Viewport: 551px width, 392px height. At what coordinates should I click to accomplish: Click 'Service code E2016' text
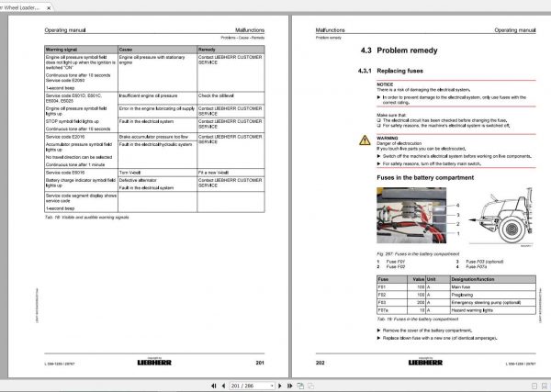65,137
